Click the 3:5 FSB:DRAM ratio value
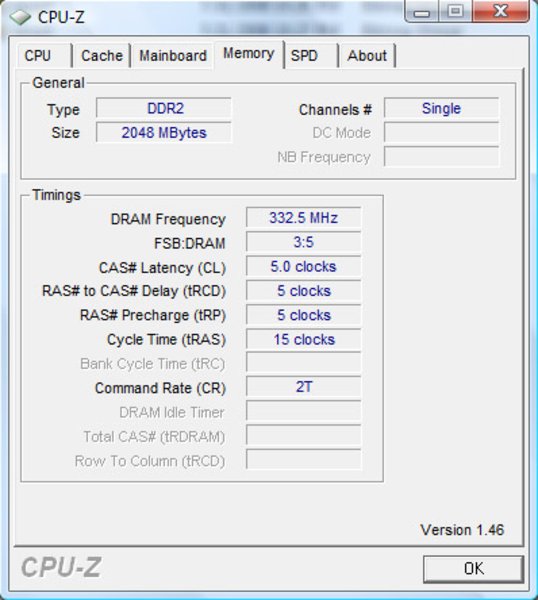Image resolution: width=538 pixels, height=600 pixels. [x=303, y=242]
